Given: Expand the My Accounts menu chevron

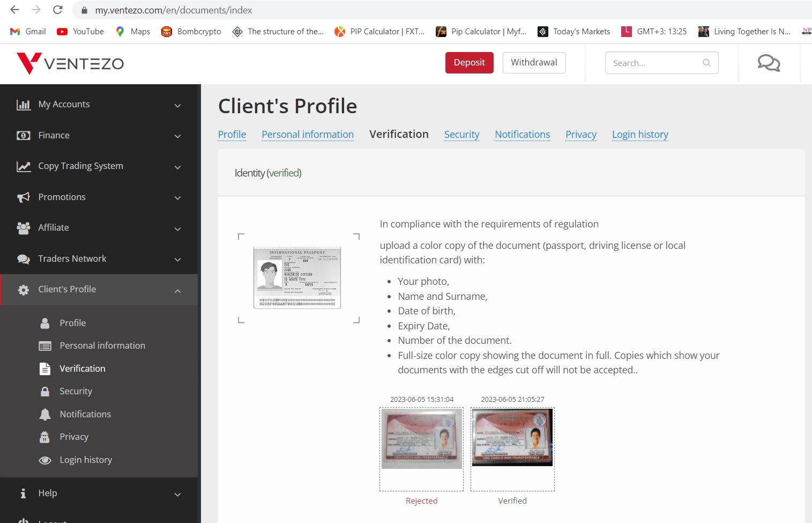Looking at the screenshot, I should (178, 105).
